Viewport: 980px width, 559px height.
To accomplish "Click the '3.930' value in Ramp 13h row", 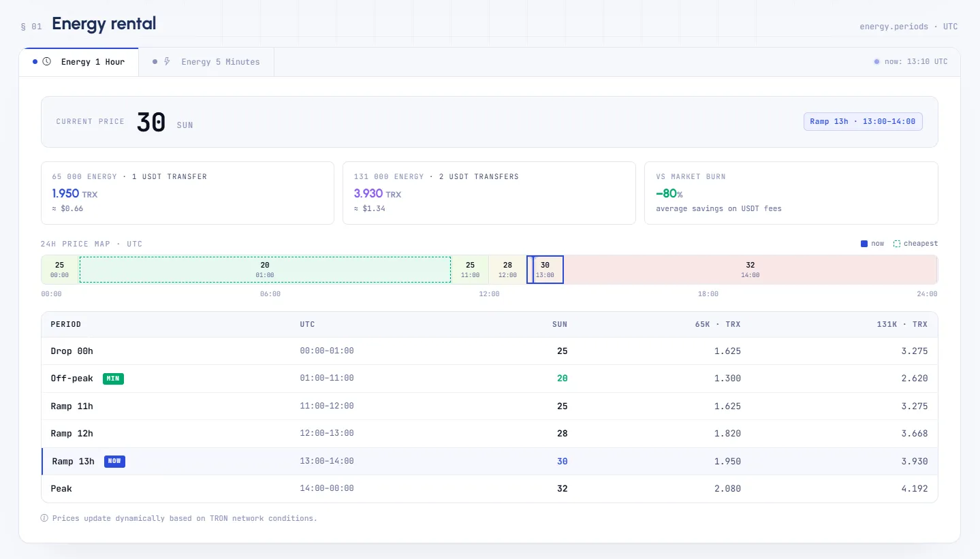I will click(x=913, y=462).
